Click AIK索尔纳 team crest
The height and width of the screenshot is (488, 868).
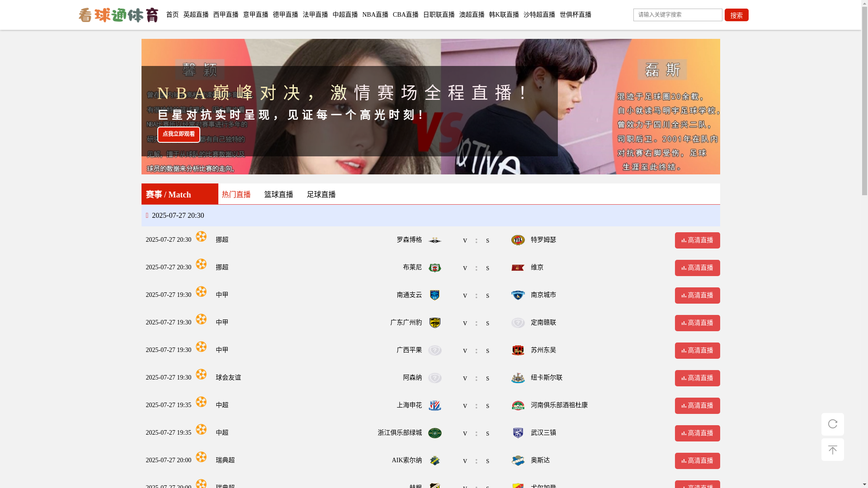point(434,461)
